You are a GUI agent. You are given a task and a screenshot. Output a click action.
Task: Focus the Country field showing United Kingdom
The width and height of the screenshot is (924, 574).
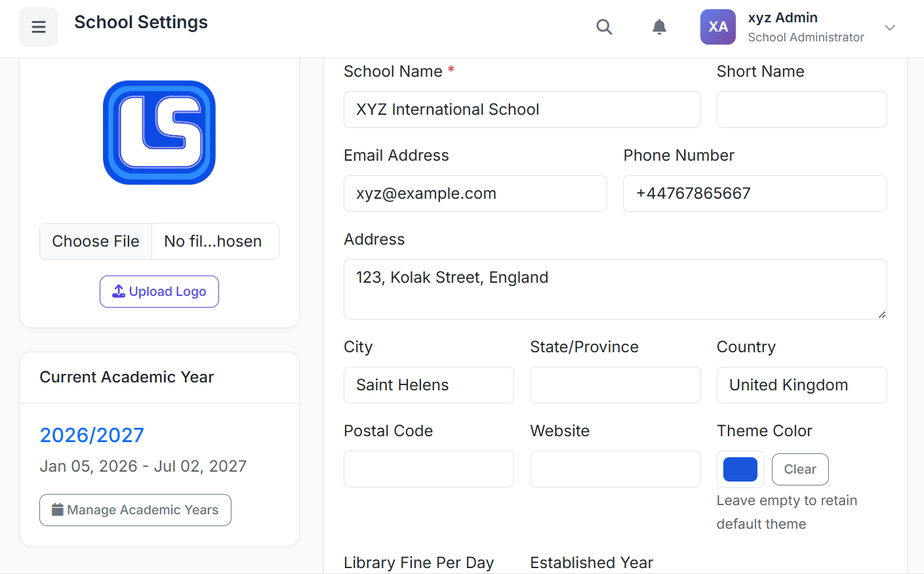pyautogui.click(x=801, y=385)
